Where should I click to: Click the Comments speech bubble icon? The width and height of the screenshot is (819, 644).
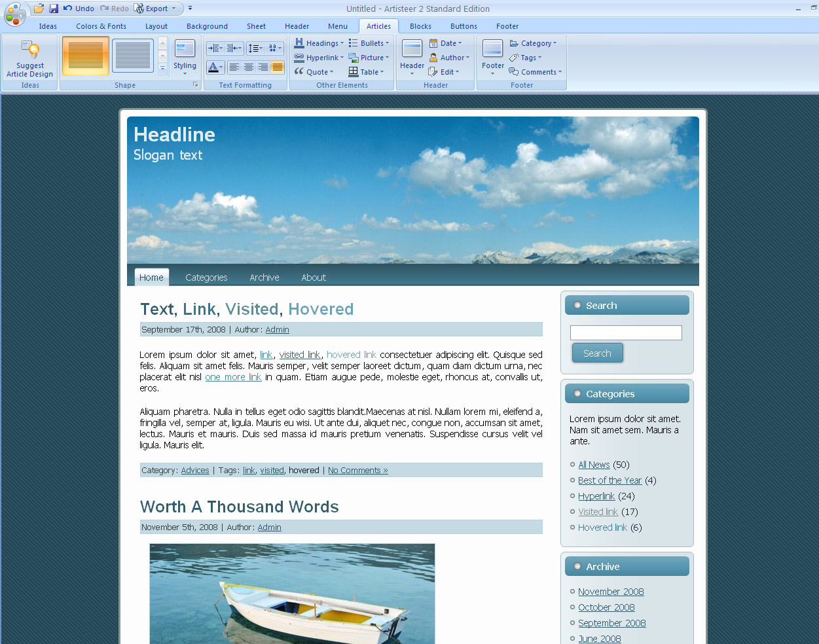pyautogui.click(x=514, y=72)
